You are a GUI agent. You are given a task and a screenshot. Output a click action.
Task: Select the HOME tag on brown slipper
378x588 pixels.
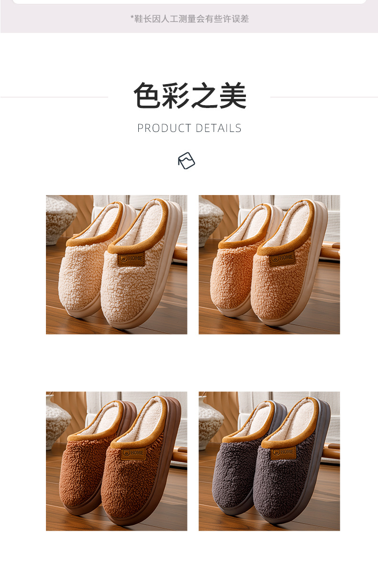(x=132, y=453)
